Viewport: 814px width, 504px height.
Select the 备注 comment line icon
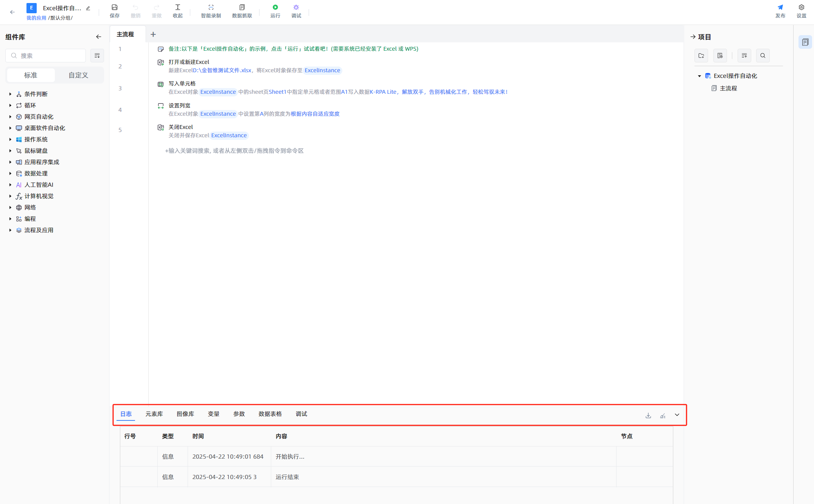coord(161,49)
